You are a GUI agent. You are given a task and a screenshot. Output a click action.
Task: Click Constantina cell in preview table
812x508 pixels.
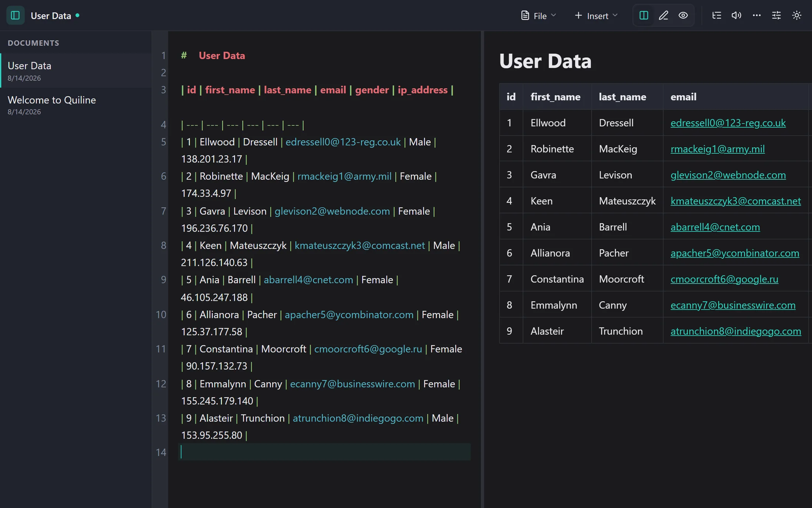557,279
